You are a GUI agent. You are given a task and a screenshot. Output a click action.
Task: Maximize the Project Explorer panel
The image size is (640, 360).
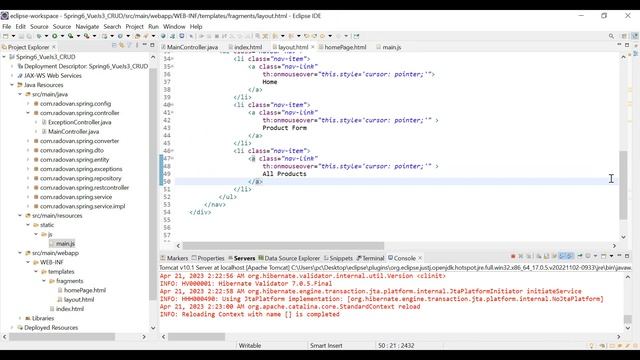[x=152, y=45]
